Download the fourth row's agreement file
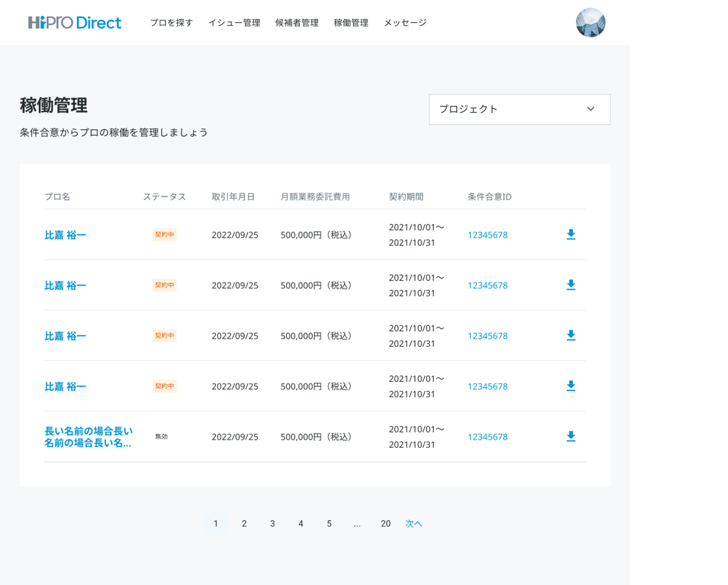 [x=571, y=386]
